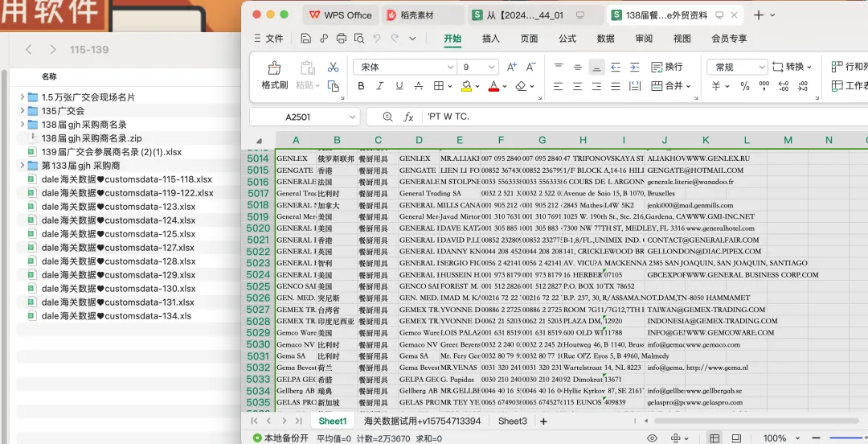The width and height of the screenshot is (868, 444).
Task: Click the thousands separator (000) icon
Action: 764,86
